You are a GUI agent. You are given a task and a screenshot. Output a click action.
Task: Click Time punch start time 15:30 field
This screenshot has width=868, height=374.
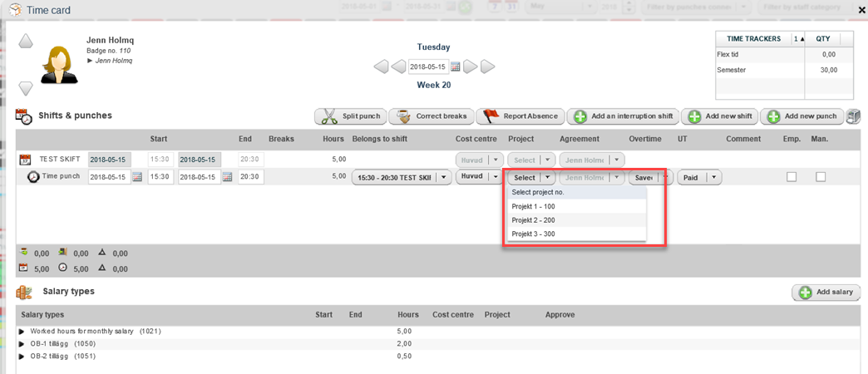[160, 177]
